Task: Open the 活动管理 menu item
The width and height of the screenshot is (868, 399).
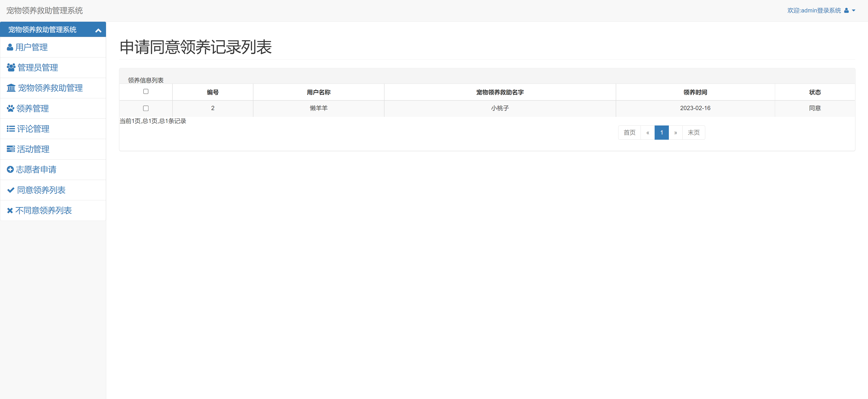Action: pos(33,149)
